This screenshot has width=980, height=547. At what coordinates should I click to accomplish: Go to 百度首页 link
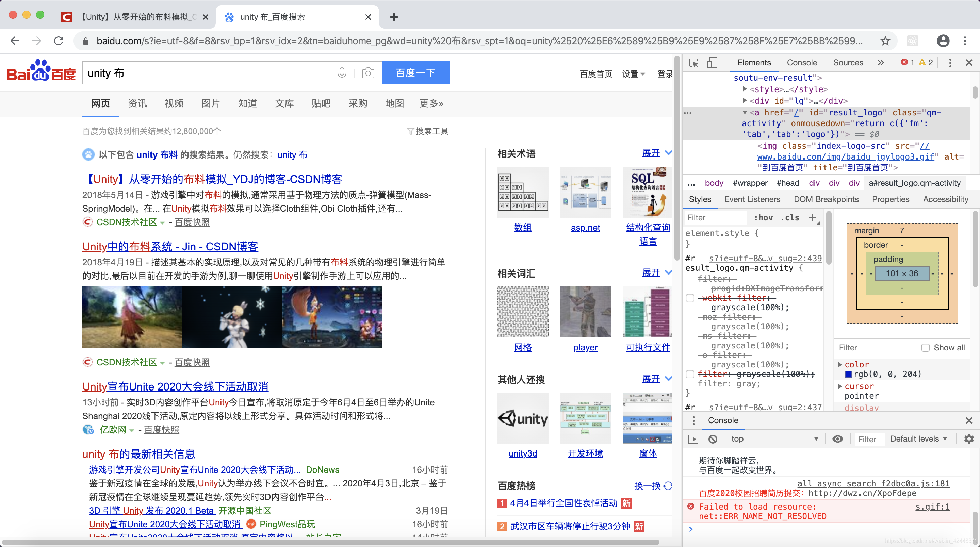[x=596, y=74]
